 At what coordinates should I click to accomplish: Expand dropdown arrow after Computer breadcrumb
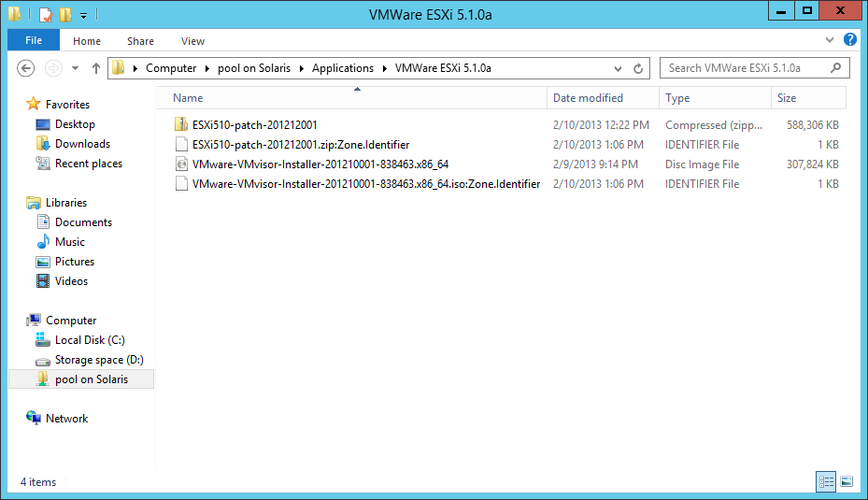pos(207,68)
